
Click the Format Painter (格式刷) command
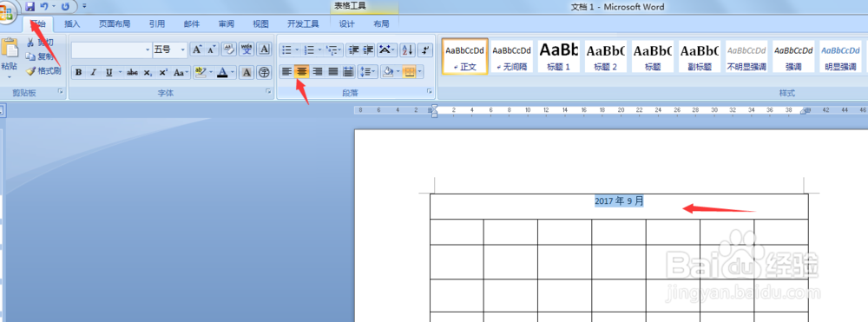tap(43, 71)
